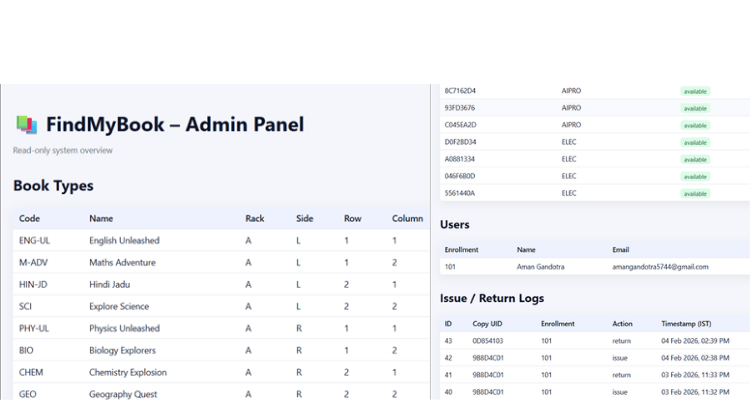Screen dimensions: 750x400
Task: Click the amangandotra5744@gmail.com email address
Action: click(x=660, y=267)
